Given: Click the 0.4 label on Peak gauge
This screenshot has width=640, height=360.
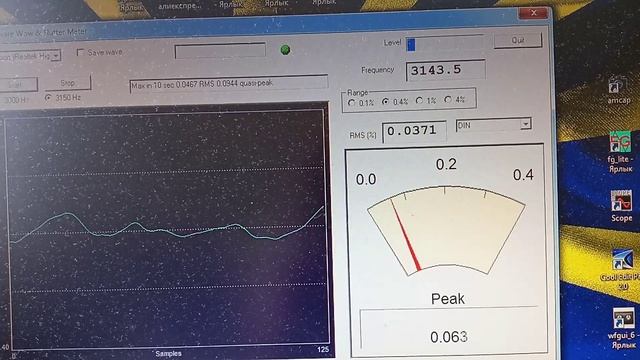Looking at the screenshot, I should pyautogui.click(x=523, y=175).
